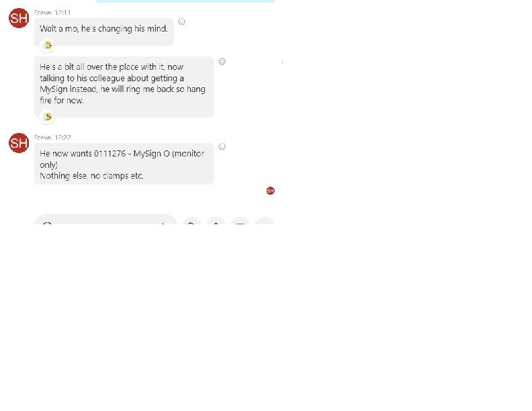Select the "Wait a mo" message bubble
Image resolution: width=532 pixels, height=411 pixels.
(104, 32)
